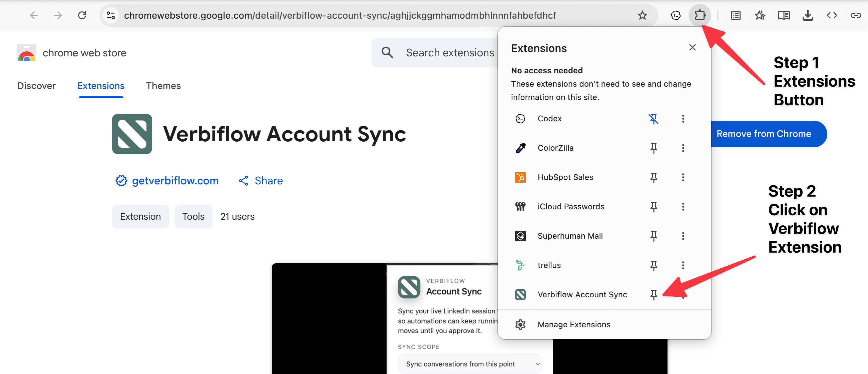Pin Verbiflow Account Sync to the toolbar
Image resolution: width=868 pixels, height=374 pixels.
tap(654, 295)
